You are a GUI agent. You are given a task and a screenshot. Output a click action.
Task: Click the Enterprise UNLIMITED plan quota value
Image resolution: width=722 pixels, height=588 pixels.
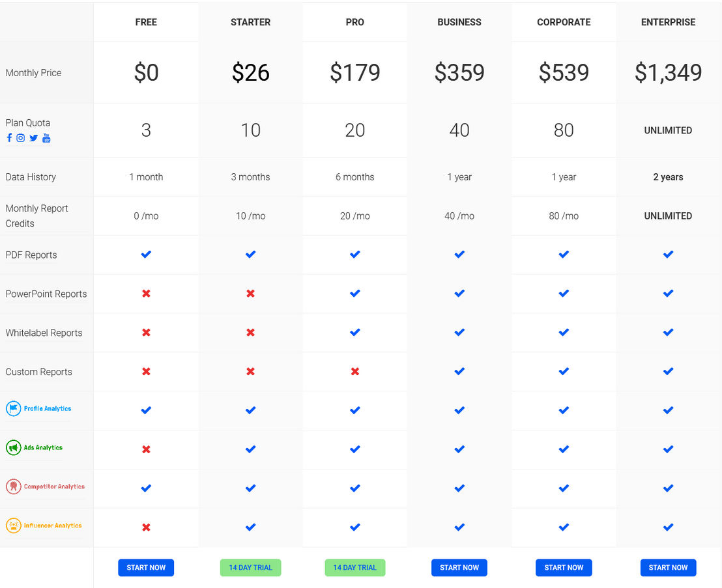coord(668,131)
